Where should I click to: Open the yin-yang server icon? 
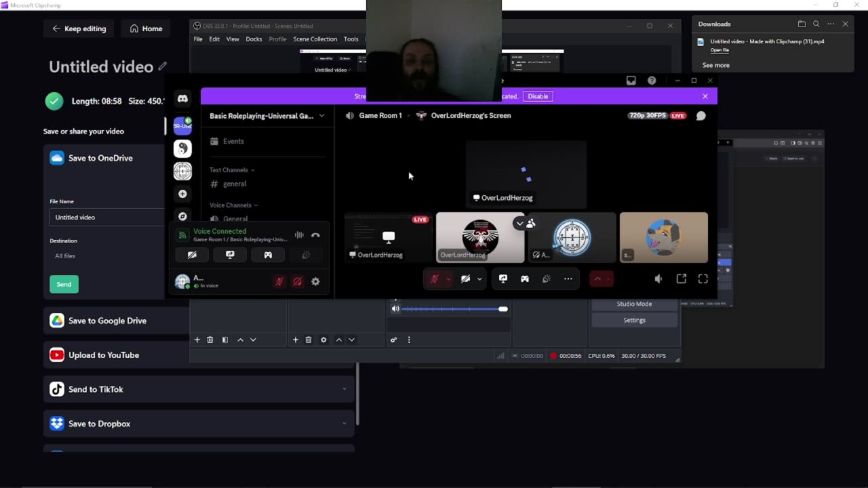click(182, 148)
